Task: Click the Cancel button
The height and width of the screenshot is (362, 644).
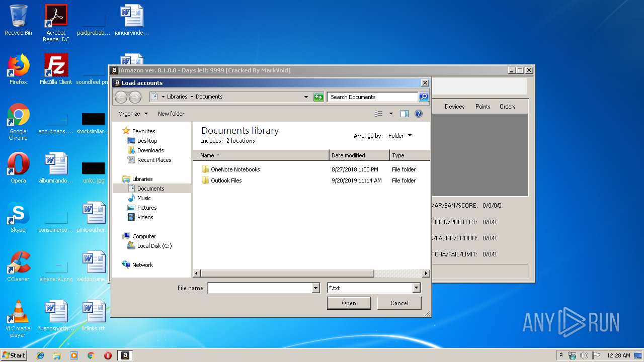Action: pos(399,303)
